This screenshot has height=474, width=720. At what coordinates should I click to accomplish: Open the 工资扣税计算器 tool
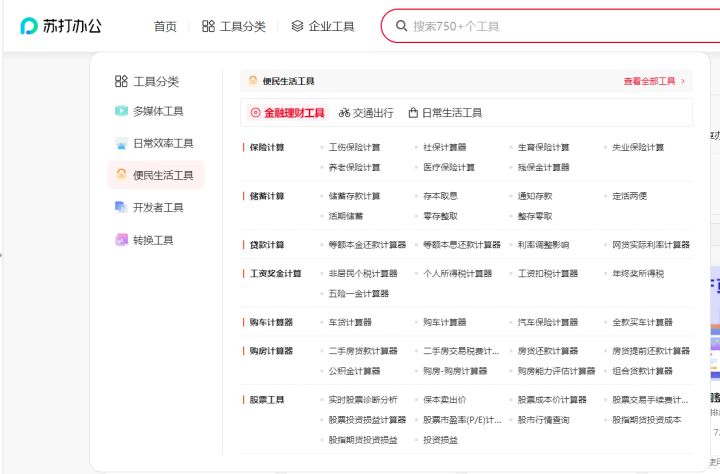(548, 274)
